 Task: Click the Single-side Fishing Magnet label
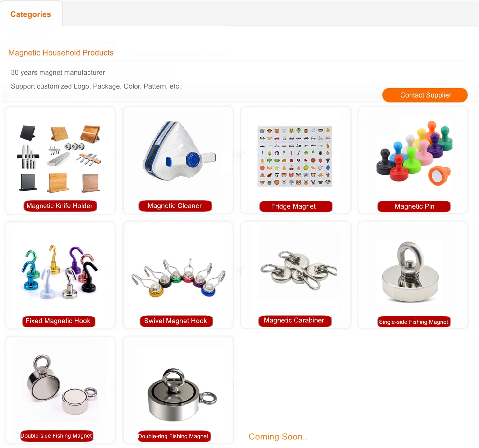414,322
